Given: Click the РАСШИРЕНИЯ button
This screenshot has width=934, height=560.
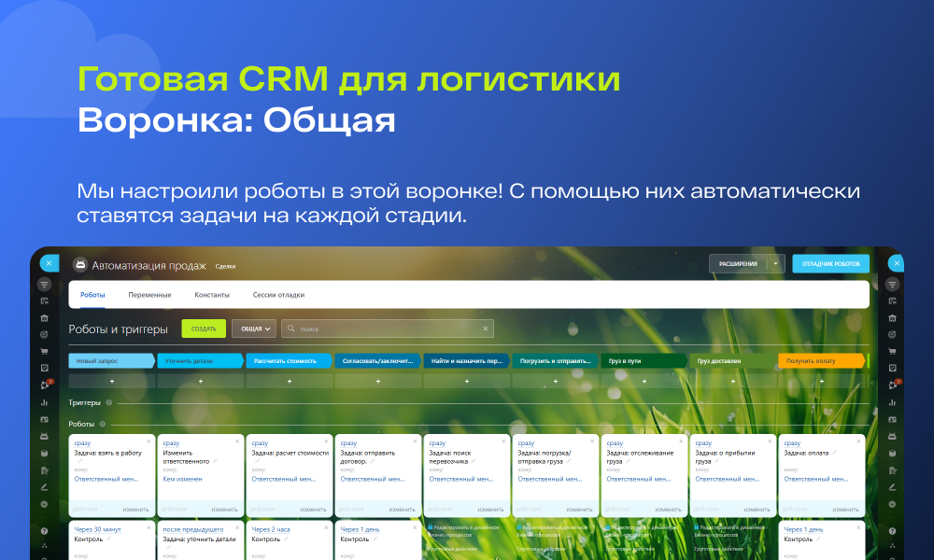Looking at the screenshot, I should coord(738,263).
